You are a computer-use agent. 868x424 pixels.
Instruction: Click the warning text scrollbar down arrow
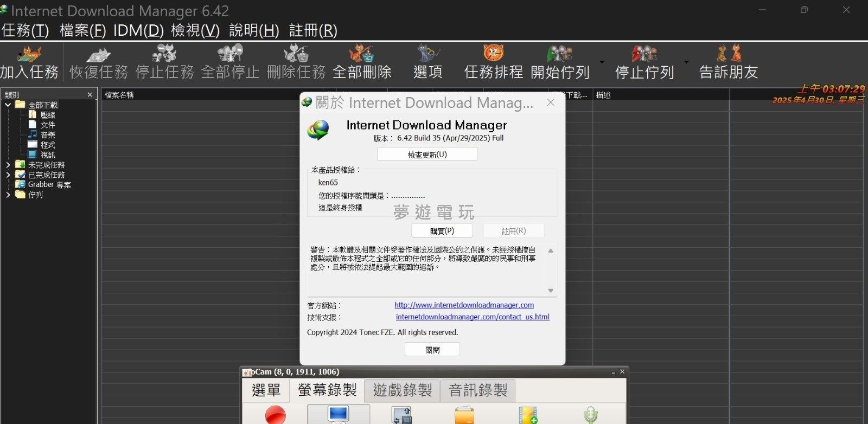(551, 291)
